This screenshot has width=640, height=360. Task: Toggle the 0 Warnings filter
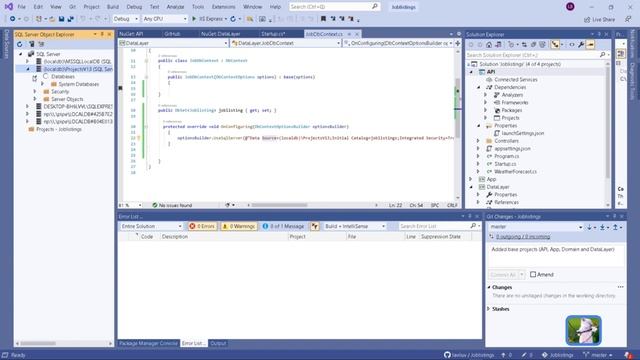pos(239,226)
